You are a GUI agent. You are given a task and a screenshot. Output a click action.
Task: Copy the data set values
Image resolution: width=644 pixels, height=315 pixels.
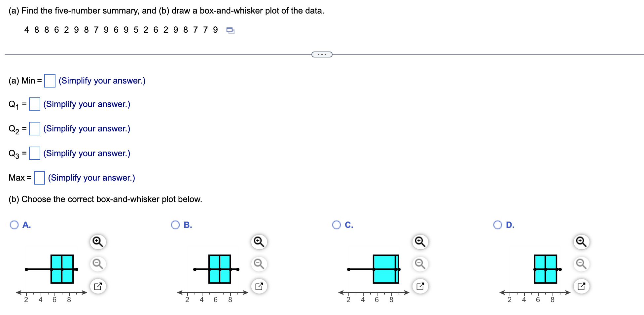230,30
